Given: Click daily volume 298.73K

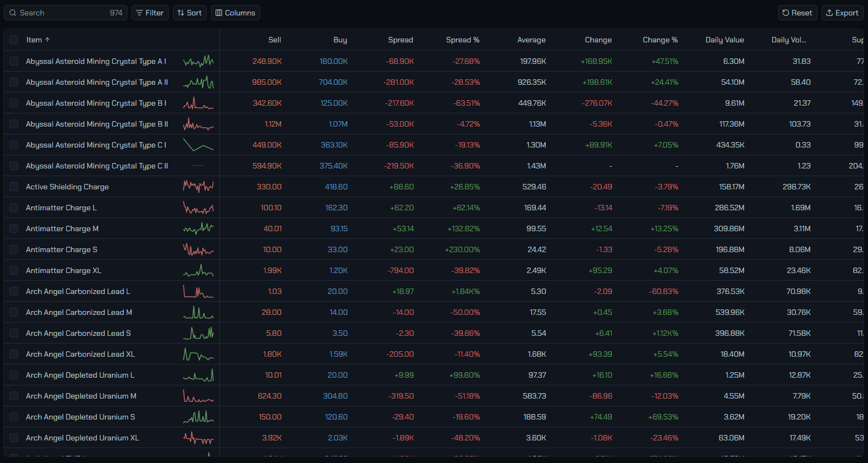Looking at the screenshot, I should (x=796, y=187).
